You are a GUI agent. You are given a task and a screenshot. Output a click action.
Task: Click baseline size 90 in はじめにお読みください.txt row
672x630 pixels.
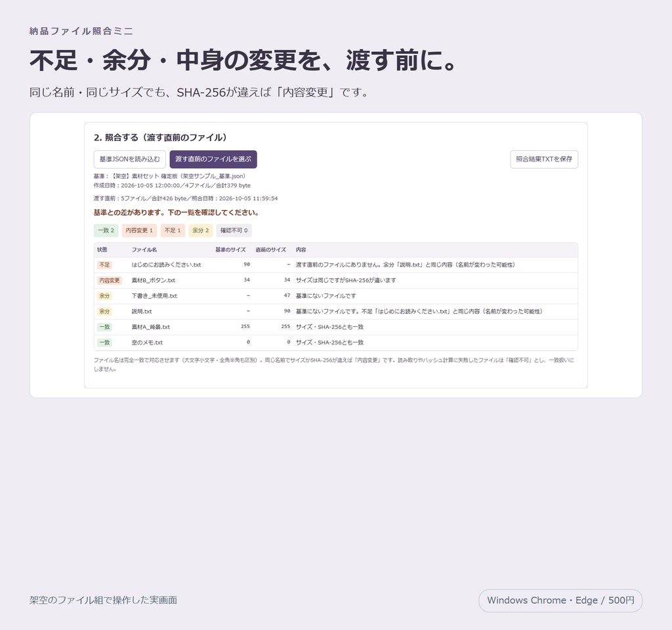[247, 264]
